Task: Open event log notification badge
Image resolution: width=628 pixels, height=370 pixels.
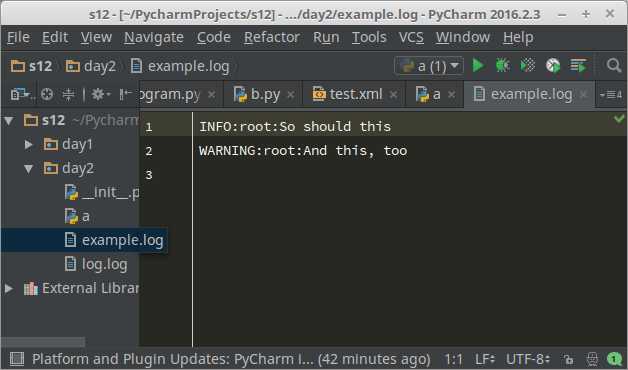Action: [x=614, y=359]
